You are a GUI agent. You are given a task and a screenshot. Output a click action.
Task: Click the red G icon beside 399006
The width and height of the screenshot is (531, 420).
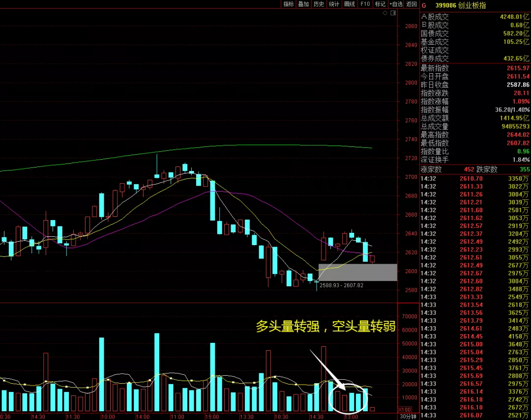[424, 5]
